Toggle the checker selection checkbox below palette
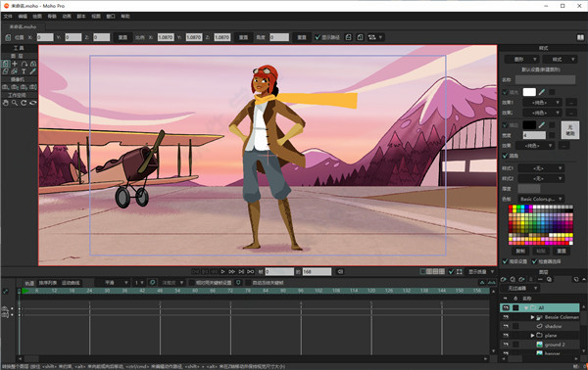The image size is (588, 370). [x=534, y=261]
